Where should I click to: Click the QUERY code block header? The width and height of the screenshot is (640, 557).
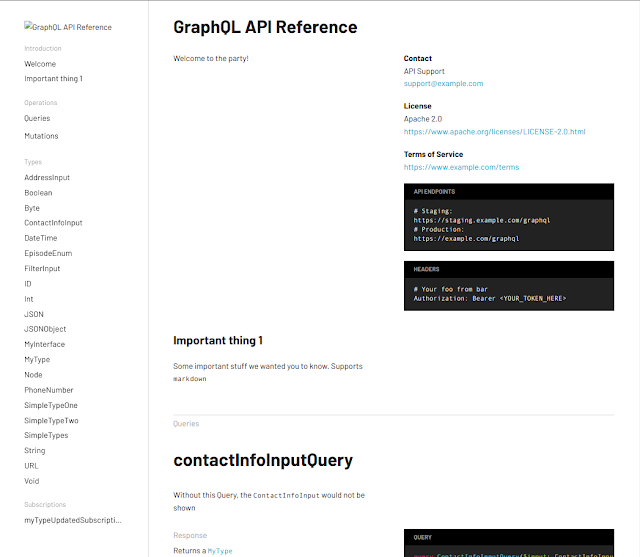[x=509, y=537]
